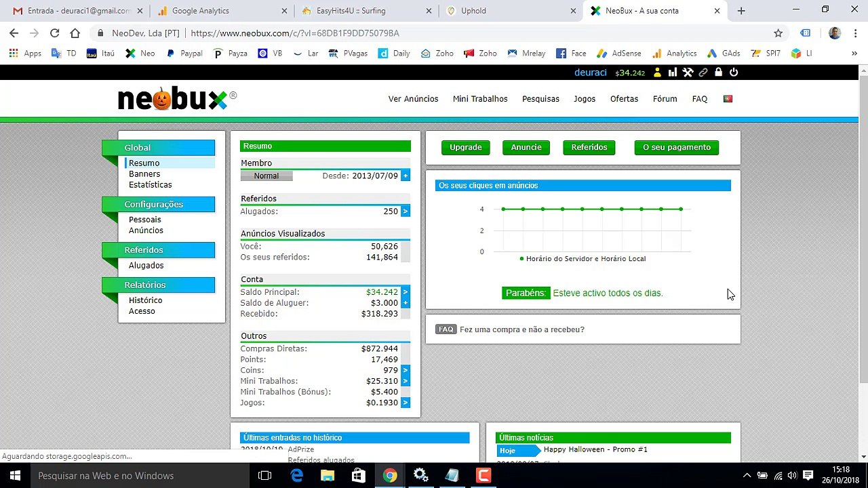Open Jogos menu item

(x=585, y=99)
